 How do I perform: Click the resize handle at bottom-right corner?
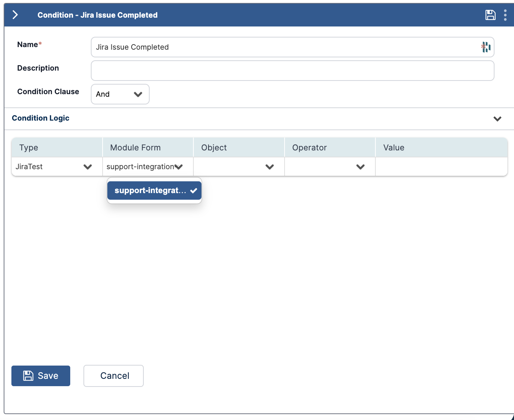(511, 417)
